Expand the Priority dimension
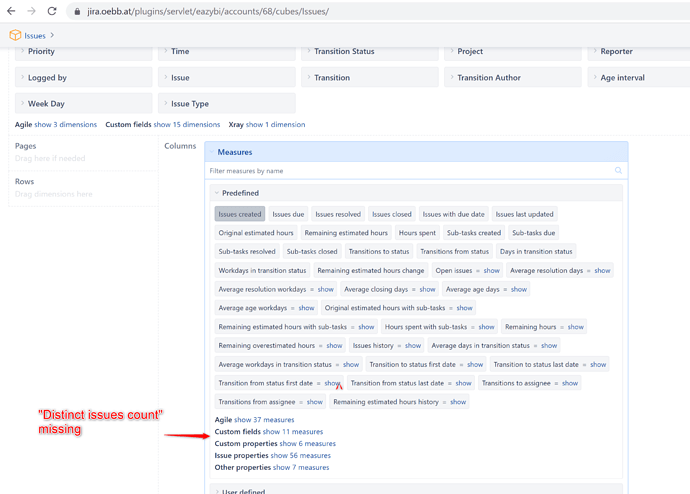The height and width of the screenshot is (494, 690). point(84,51)
